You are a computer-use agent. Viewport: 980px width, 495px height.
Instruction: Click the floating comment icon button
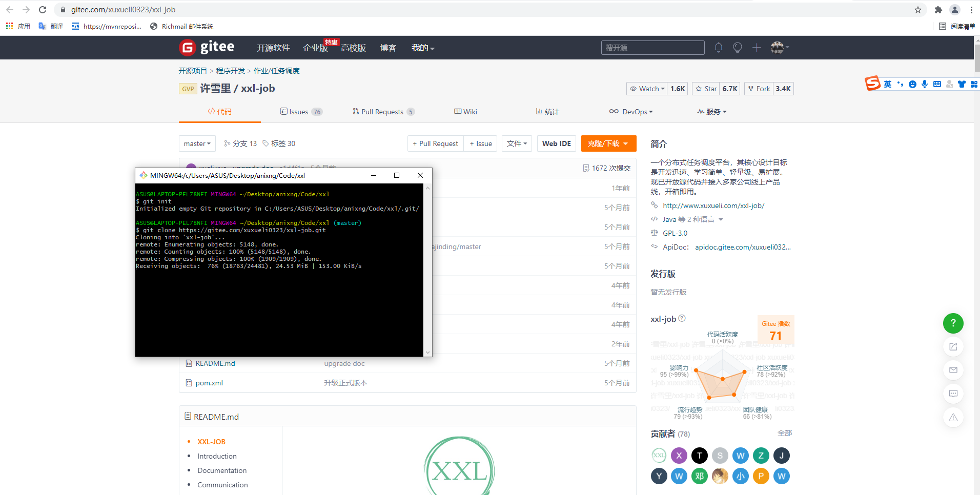coord(953,394)
